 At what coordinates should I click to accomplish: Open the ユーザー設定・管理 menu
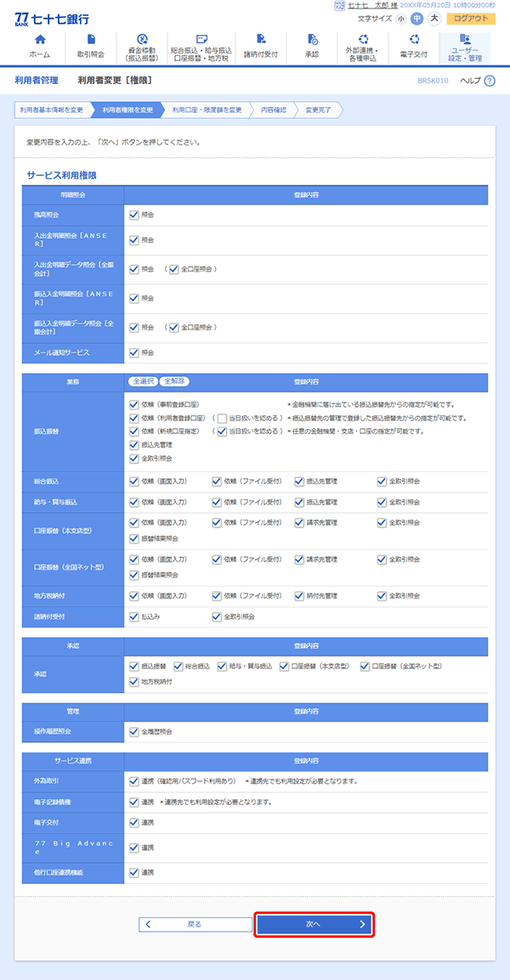tap(464, 48)
